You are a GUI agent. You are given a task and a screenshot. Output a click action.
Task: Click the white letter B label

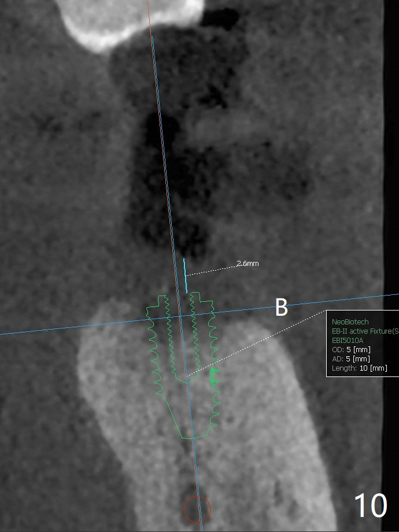pyautogui.click(x=281, y=308)
